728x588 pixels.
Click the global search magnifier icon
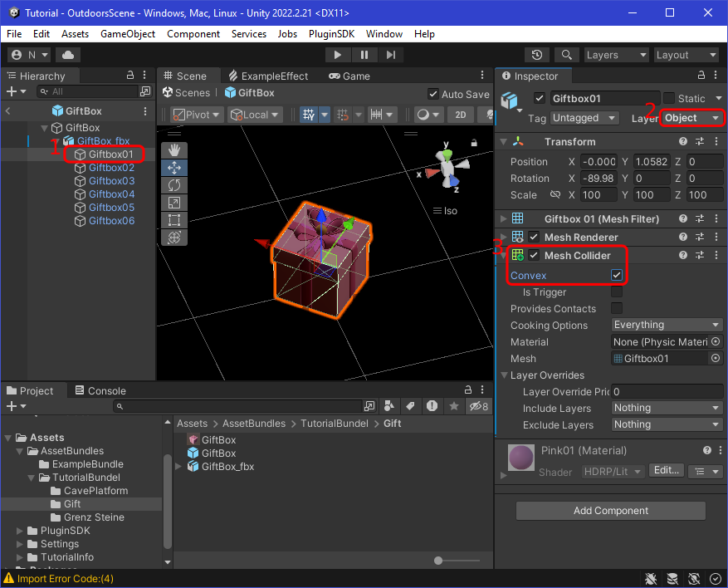(566, 55)
